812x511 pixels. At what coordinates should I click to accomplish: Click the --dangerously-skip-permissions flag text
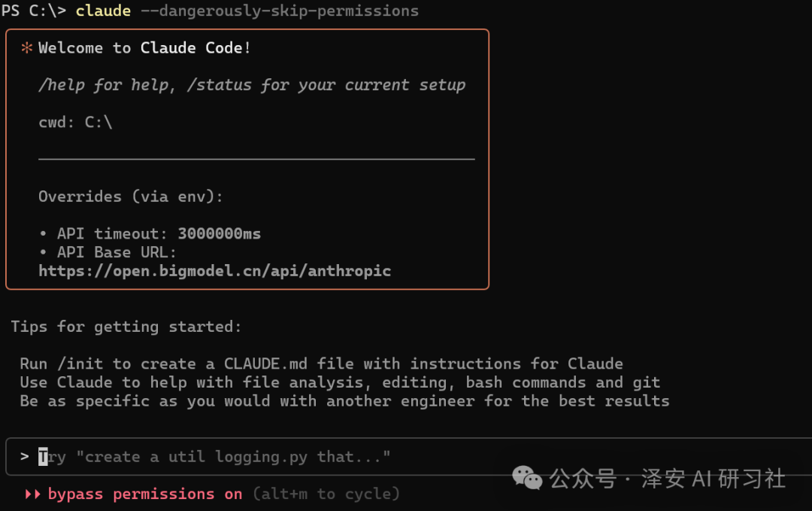280,11
